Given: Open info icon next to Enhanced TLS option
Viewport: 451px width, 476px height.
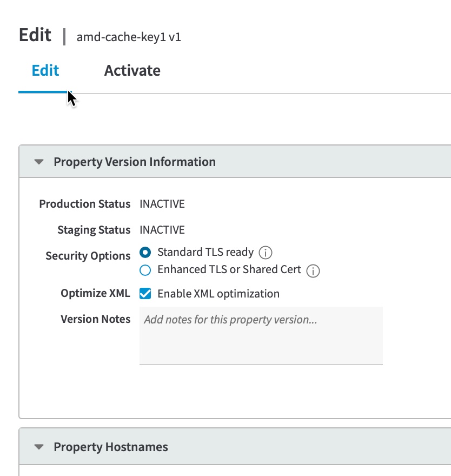Looking at the screenshot, I should pyautogui.click(x=313, y=270).
